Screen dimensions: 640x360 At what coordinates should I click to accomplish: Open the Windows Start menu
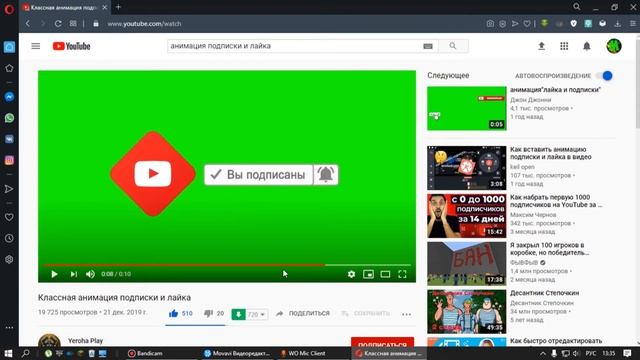(8, 353)
